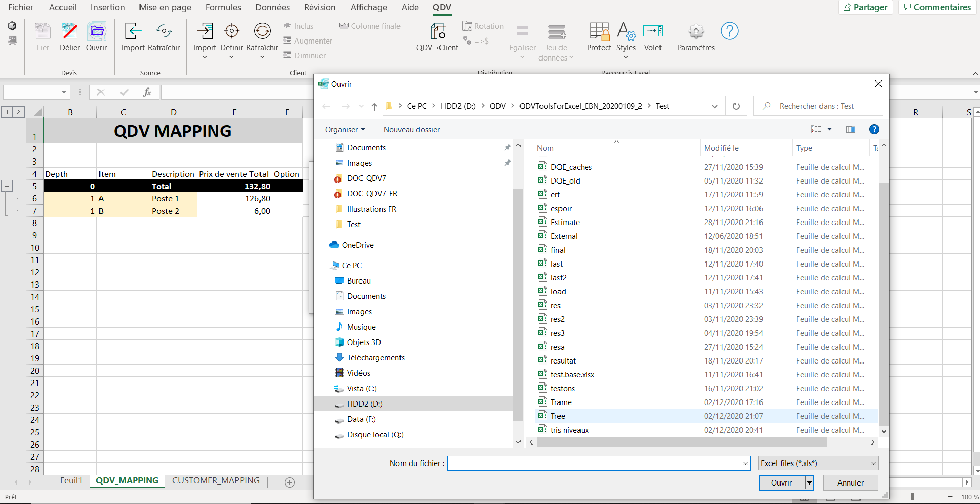Expand Nom du fichier combo dropdown
The height and width of the screenshot is (504, 980).
(746, 463)
